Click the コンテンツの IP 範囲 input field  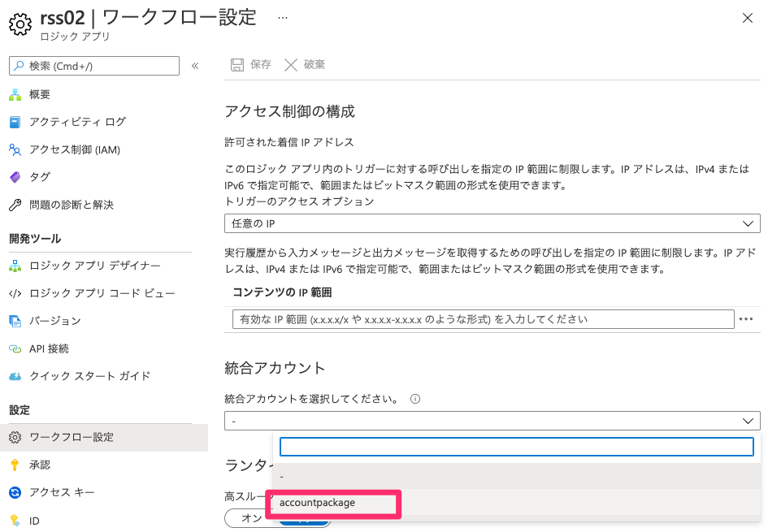[x=483, y=319]
